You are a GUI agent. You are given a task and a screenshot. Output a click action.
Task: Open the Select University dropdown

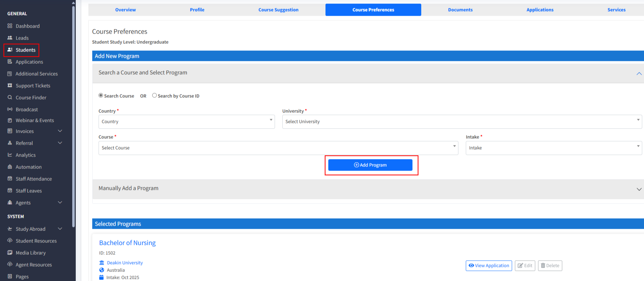tap(462, 122)
